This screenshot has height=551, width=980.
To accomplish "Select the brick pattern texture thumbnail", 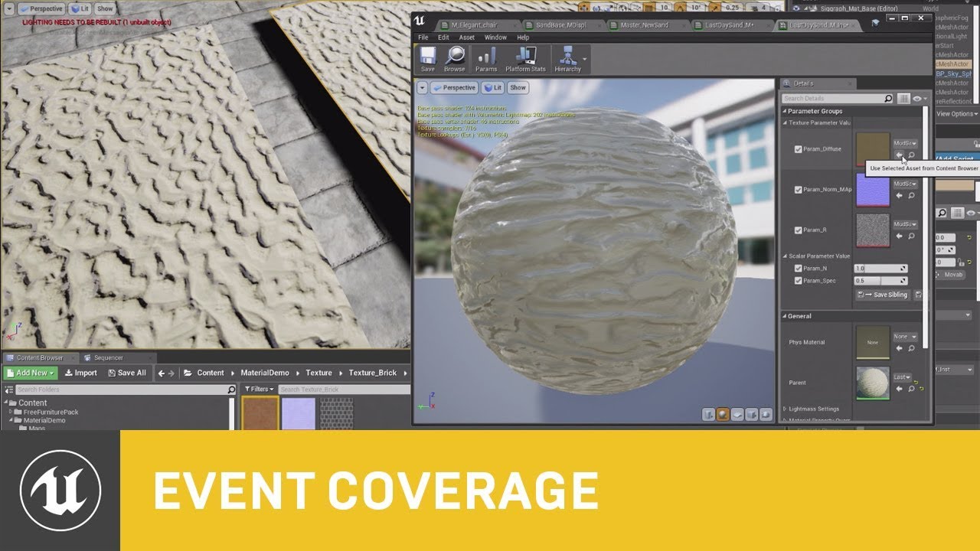I will pyautogui.click(x=336, y=414).
